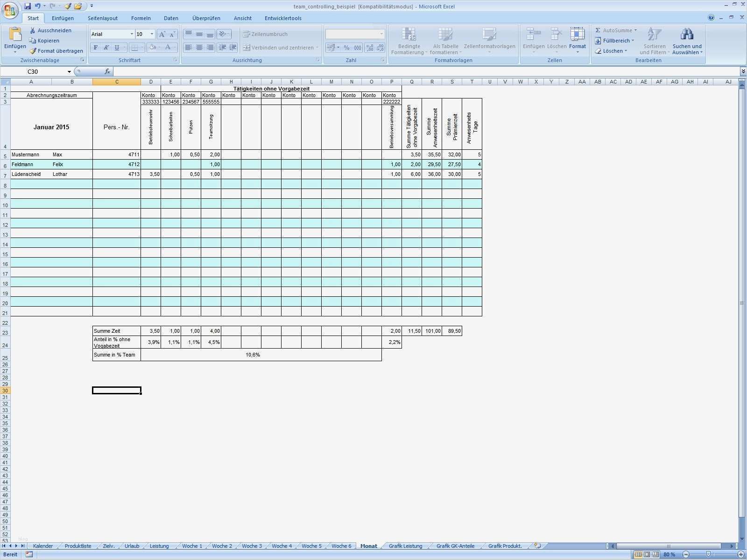Toggle italic formatting with the K icon

pos(106,47)
